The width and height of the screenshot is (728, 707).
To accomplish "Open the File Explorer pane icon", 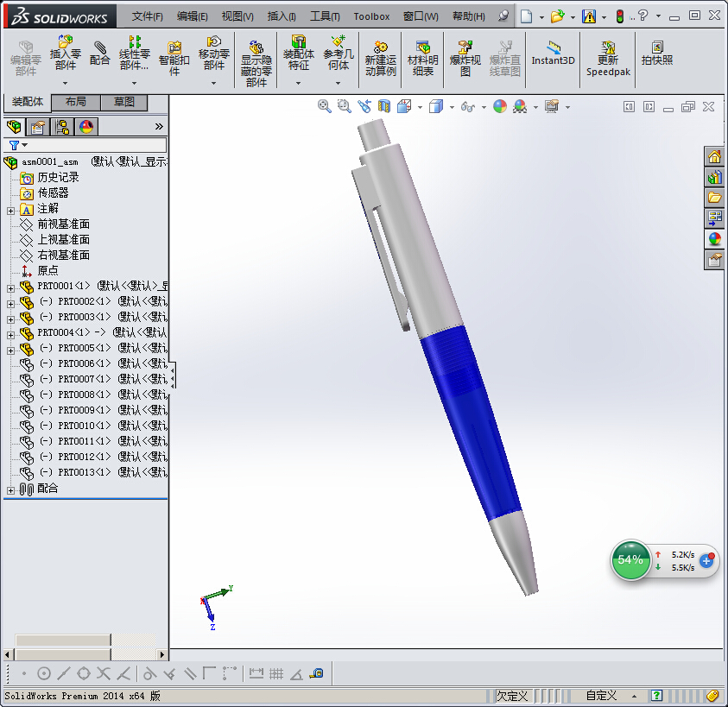I will coord(714,198).
